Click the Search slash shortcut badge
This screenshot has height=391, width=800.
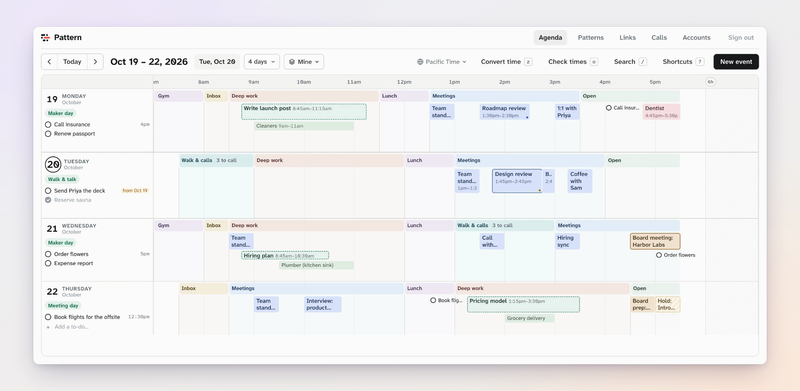(x=643, y=62)
